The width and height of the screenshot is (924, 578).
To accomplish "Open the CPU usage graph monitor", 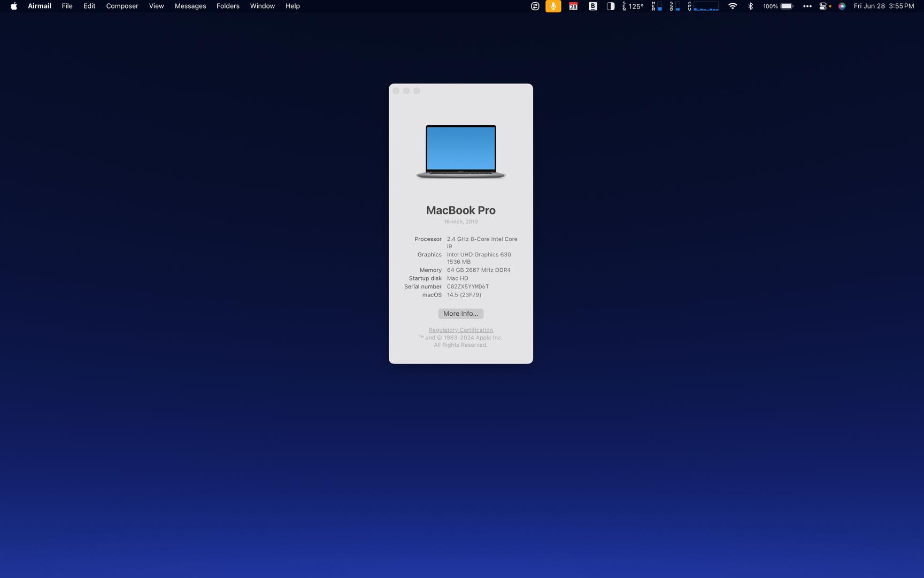I will coord(703,6).
